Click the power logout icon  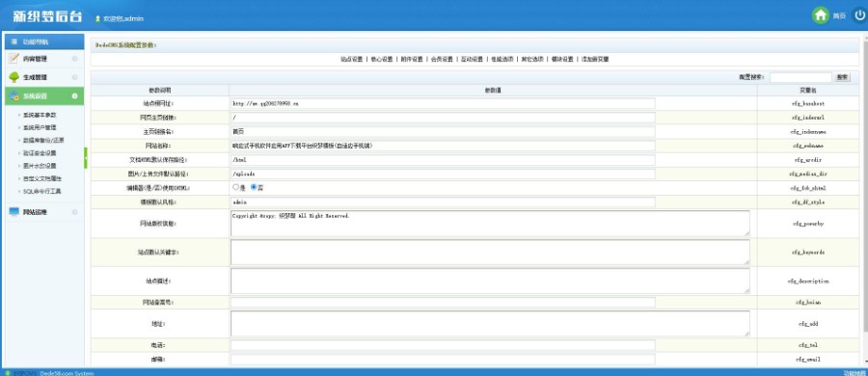click(859, 15)
